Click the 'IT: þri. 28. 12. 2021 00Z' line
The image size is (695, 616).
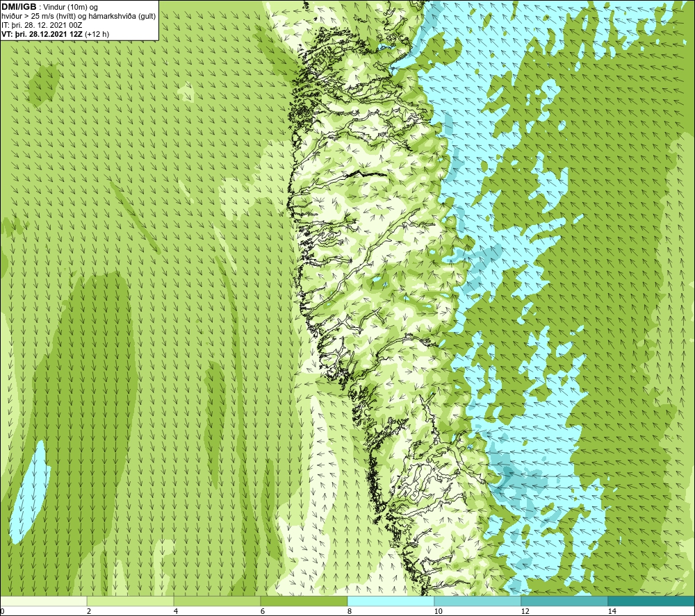tap(42, 25)
